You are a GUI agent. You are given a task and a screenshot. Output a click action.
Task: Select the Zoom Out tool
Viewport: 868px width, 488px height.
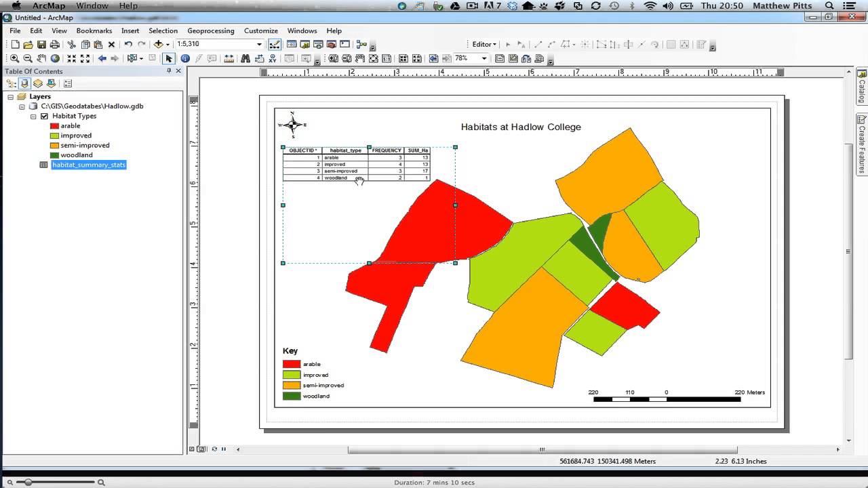tap(28, 59)
